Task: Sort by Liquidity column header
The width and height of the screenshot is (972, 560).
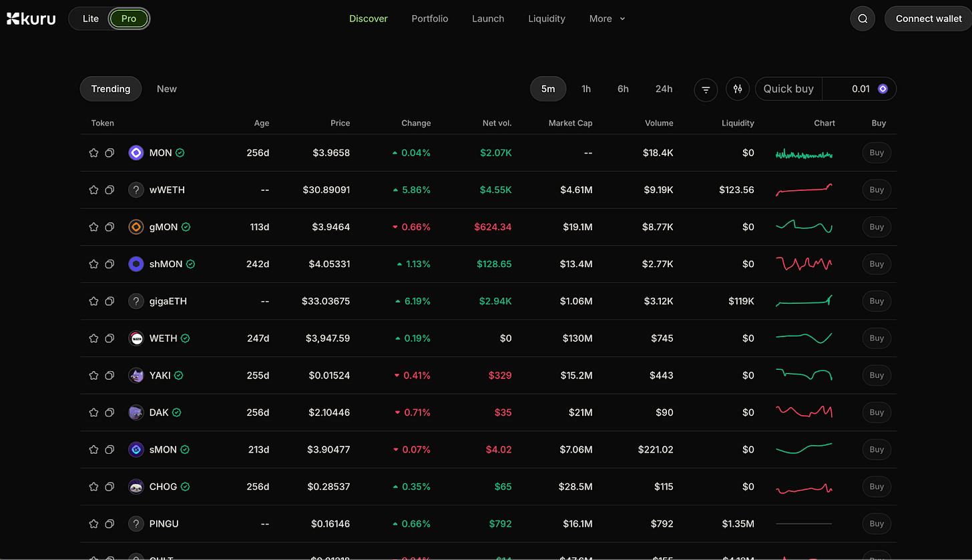Action: (x=738, y=123)
